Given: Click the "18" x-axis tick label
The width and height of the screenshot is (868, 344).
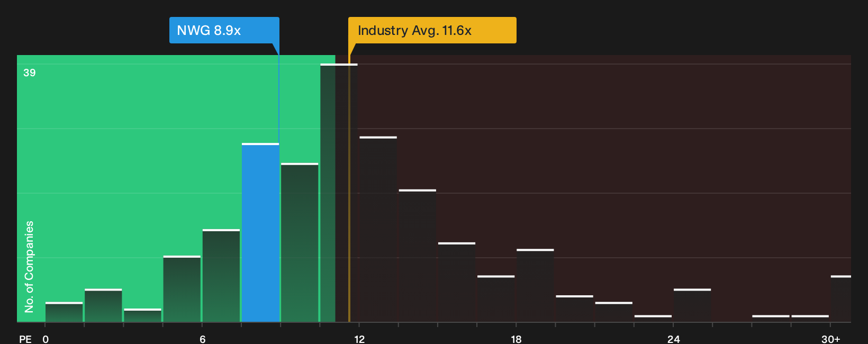Looking at the screenshot, I should pyautogui.click(x=517, y=339).
